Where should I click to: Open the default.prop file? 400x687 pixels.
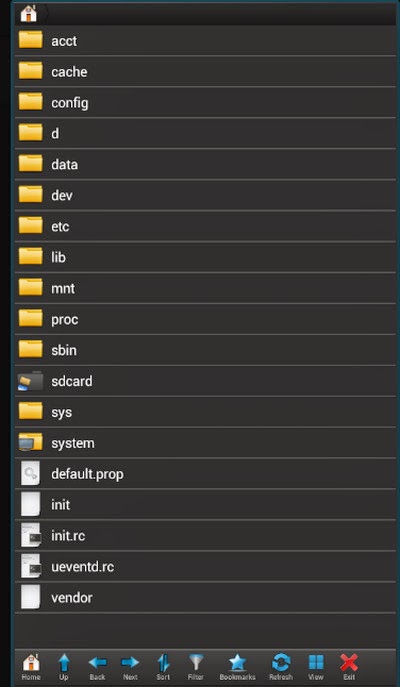coord(205,474)
